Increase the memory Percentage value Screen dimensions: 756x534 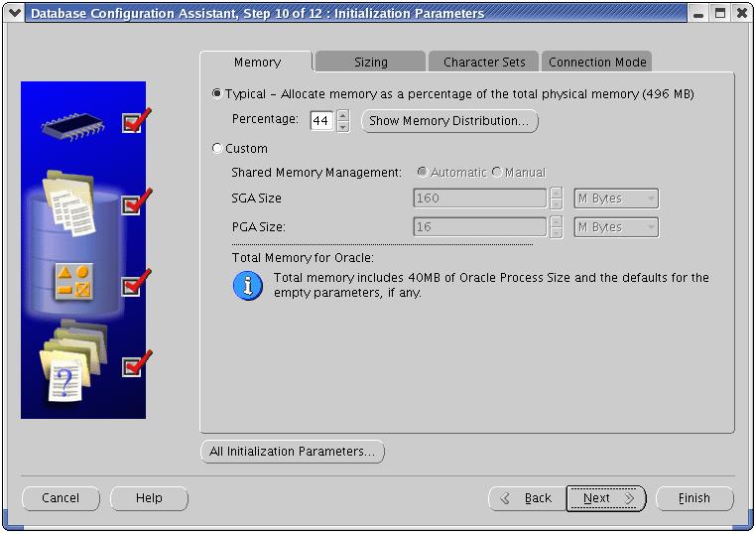tap(343, 115)
